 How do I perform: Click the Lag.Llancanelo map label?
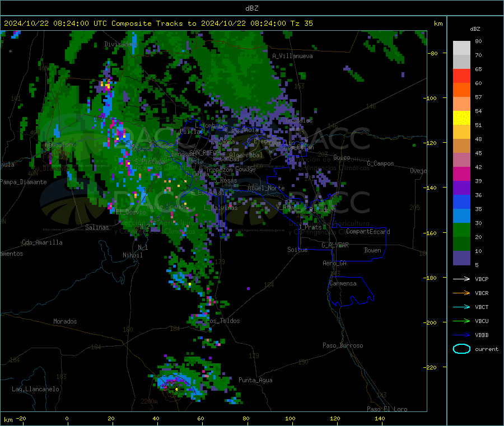coord(36,390)
